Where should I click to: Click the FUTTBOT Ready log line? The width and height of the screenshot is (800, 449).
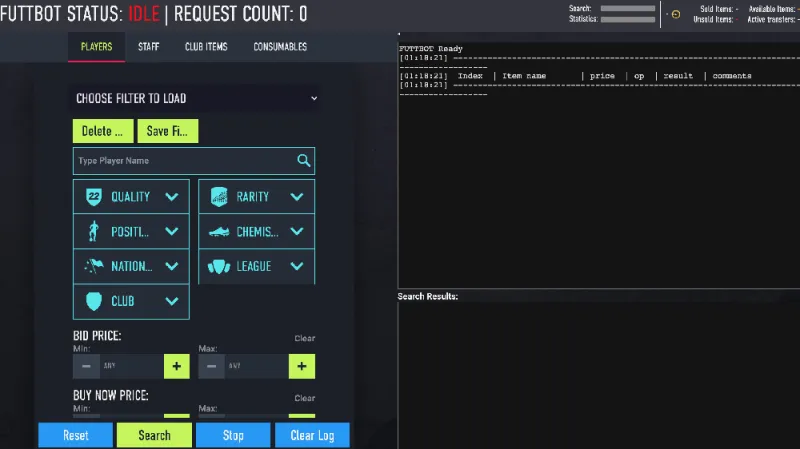[x=431, y=48]
